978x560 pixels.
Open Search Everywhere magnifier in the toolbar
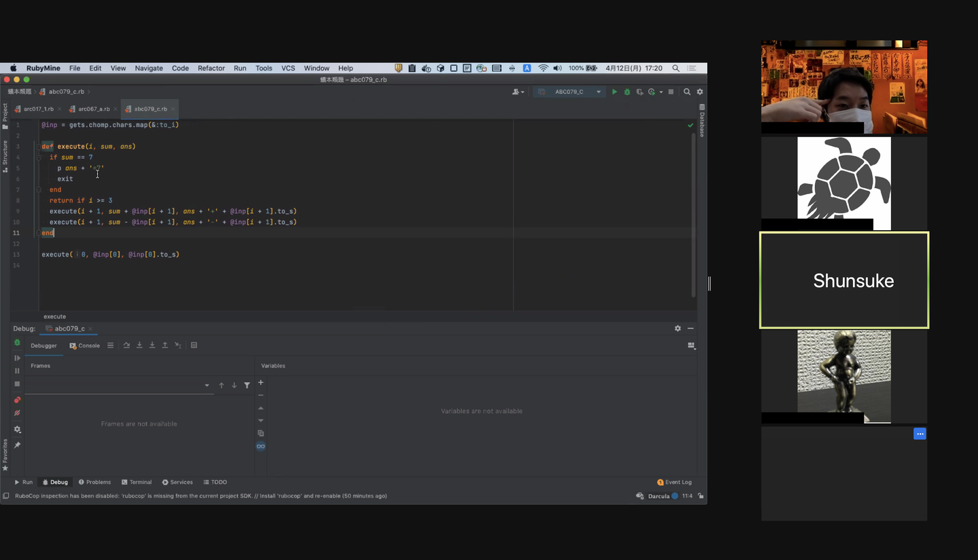687,92
